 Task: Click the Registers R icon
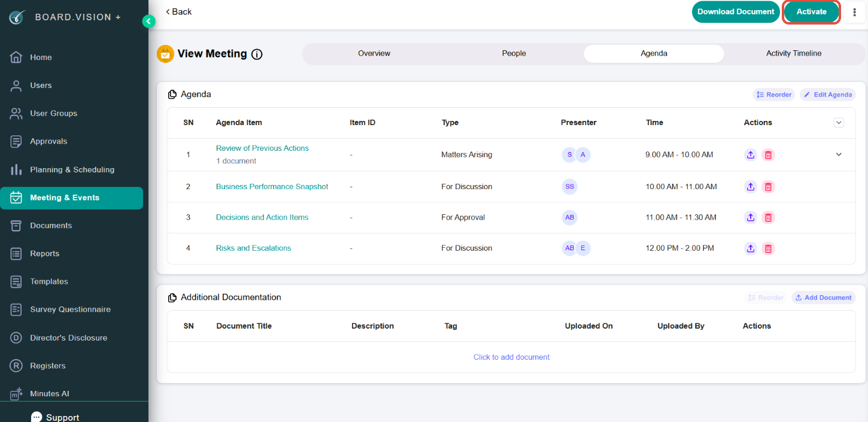point(16,366)
